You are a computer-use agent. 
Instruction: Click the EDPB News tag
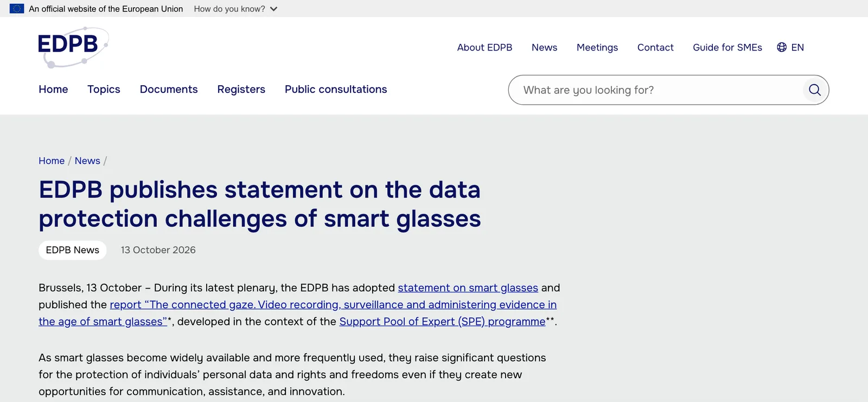(x=73, y=250)
